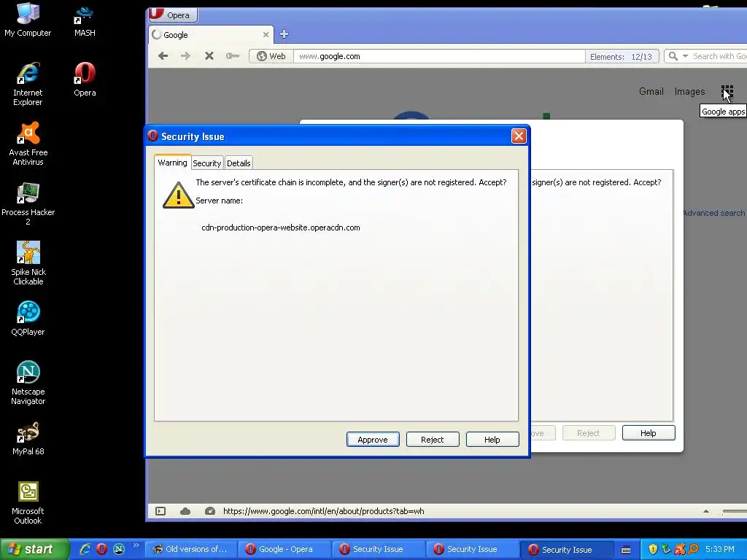Viewport: 747px width, 560px height.
Task: Go forward in Opera browser
Action: [x=185, y=56]
